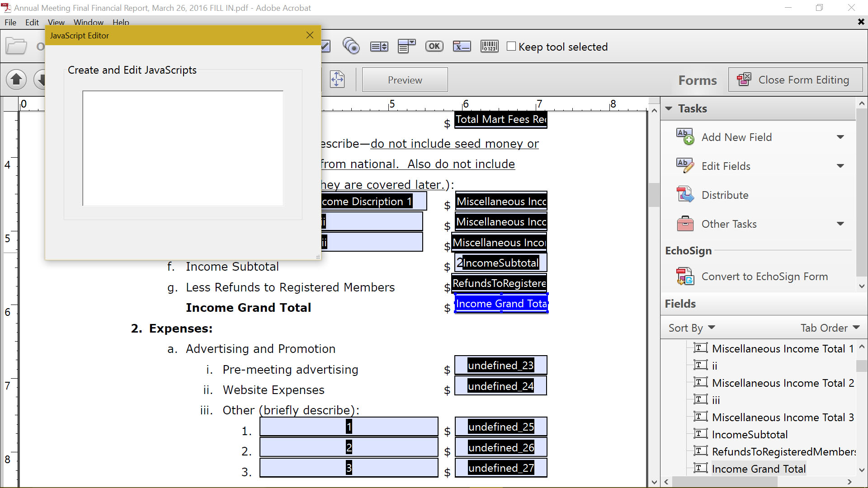Click Other Tasks item
Screen dimensions: 868x488
pyautogui.click(x=729, y=224)
